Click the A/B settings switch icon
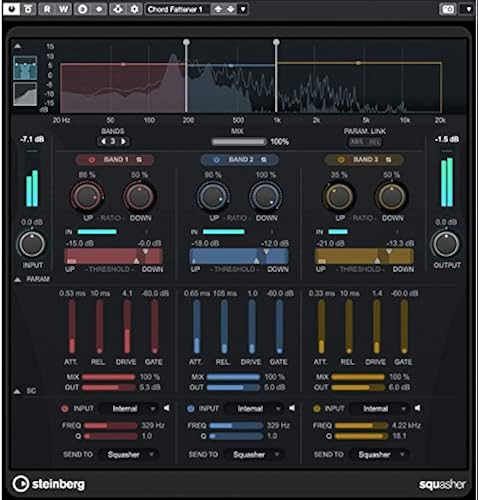The image size is (478, 500). (x=82, y=9)
